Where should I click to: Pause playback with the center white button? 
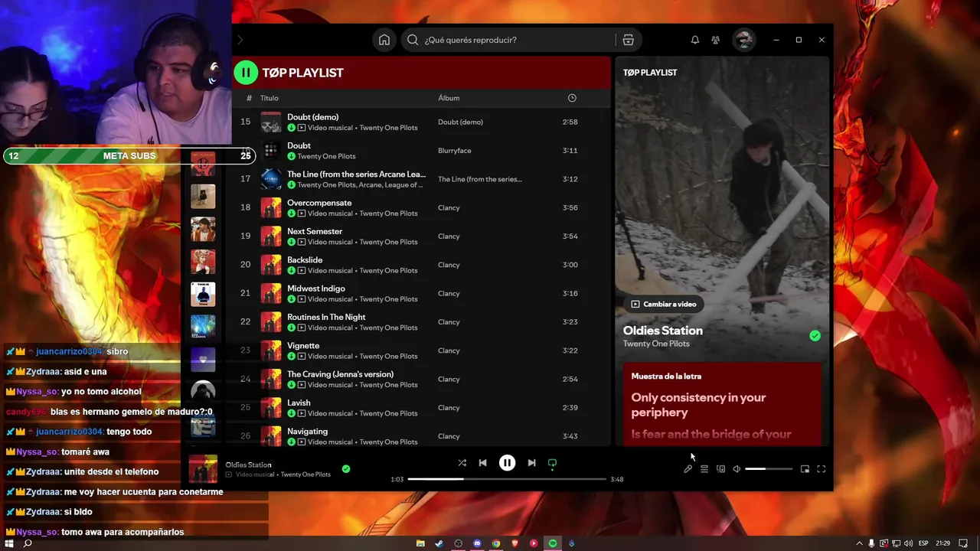(507, 463)
